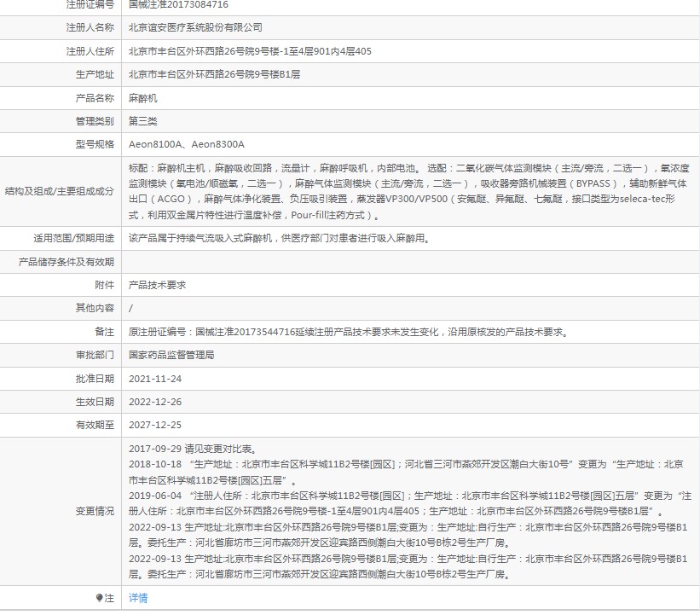Viewport: 700px width, 615px height.
Task: Select the 2018-10-18 change entry
Action: [x=406, y=473]
